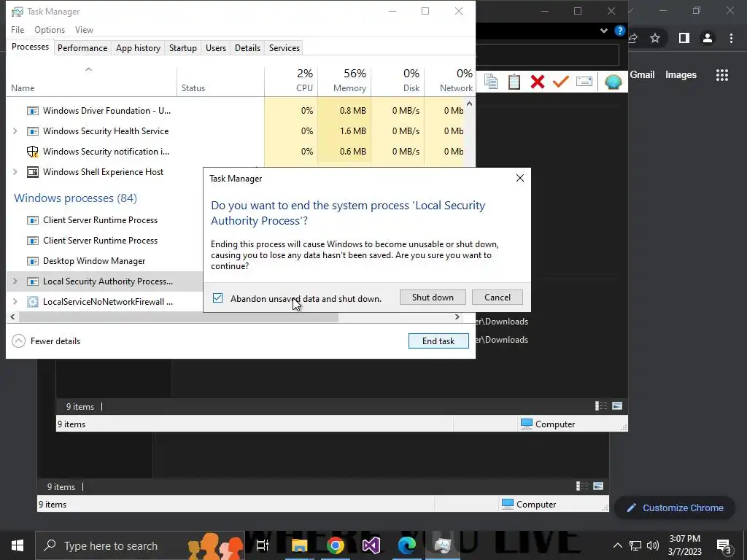Sort by Memory usage column
Image resolution: width=747 pixels, height=560 pixels.
coord(344,81)
